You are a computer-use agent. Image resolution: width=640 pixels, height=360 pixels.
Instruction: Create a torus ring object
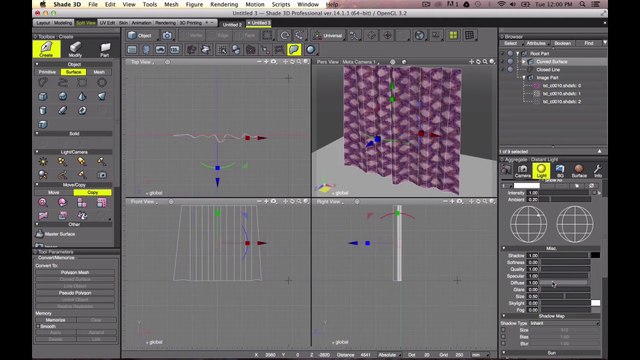[x=82, y=110]
